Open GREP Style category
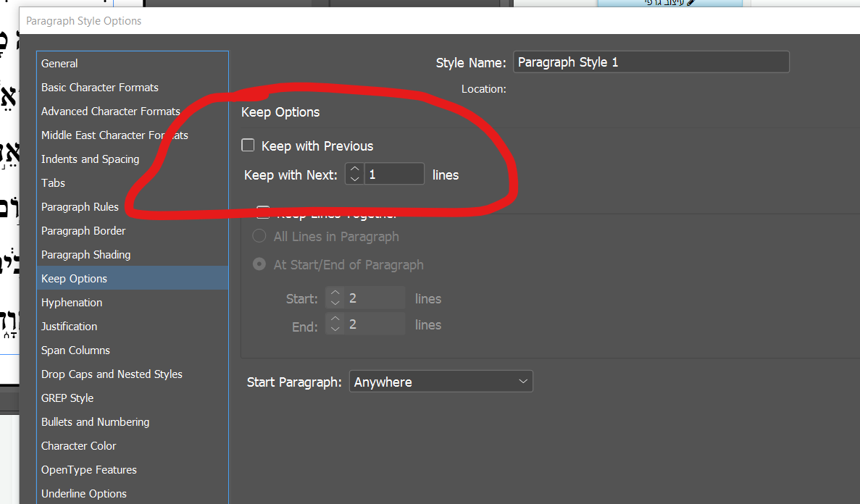 pos(132,398)
